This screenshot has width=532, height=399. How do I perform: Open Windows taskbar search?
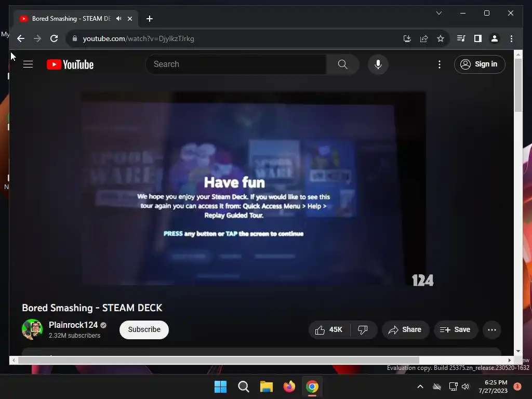[x=244, y=387]
